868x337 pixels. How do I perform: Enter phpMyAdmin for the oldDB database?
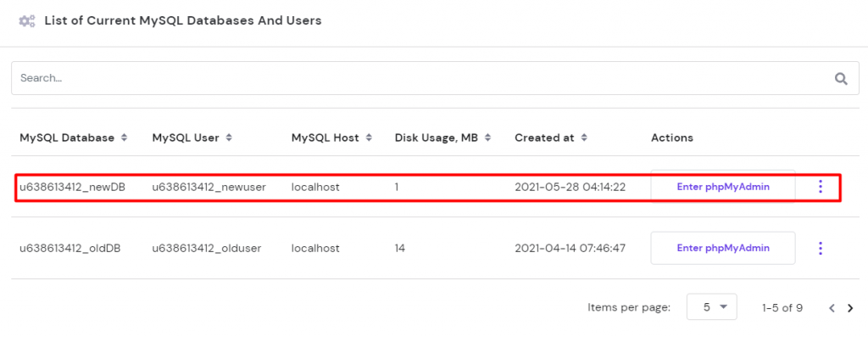pos(723,248)
